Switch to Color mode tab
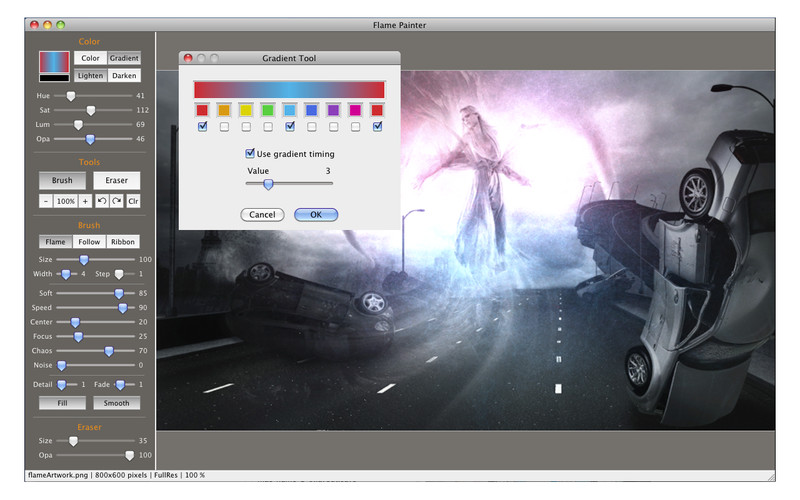Screen dimensions: 800x500 click(x=90, y=58)
